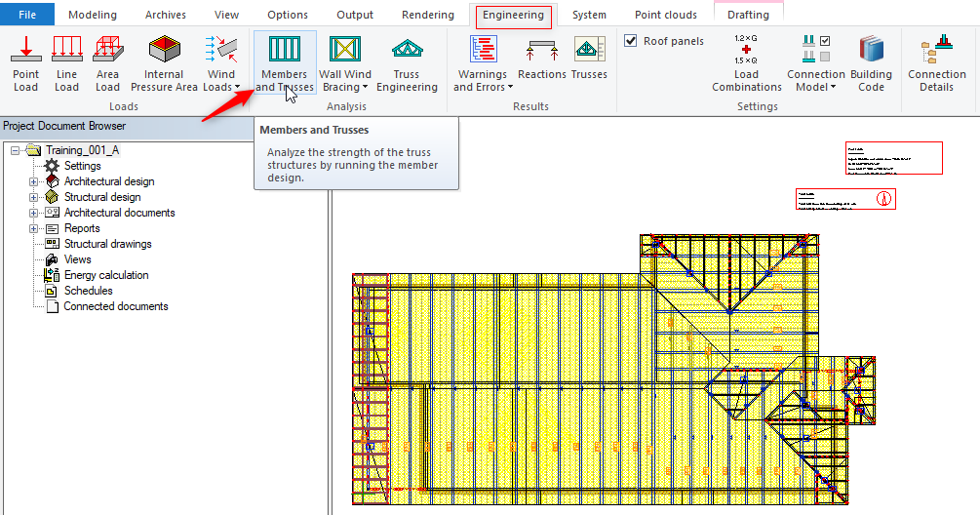Switch to the Drafting tab
This screenshot has height=515, width=980.
coord(748,15)
